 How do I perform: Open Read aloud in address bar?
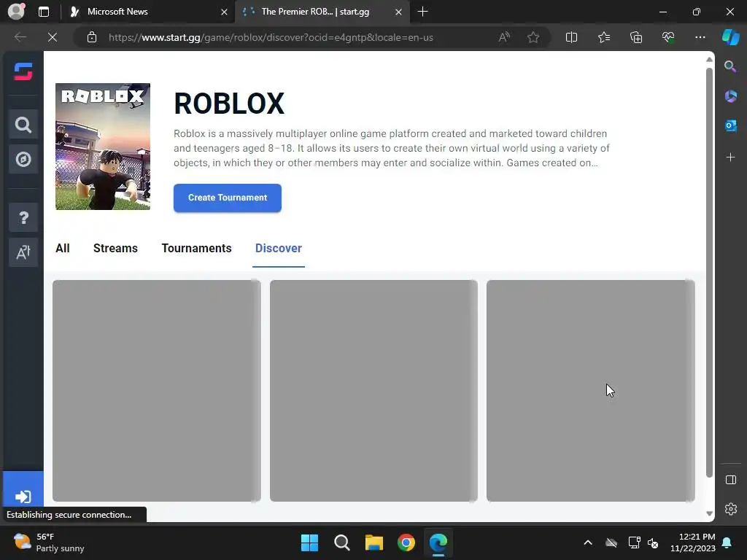[x=504, y=37]
